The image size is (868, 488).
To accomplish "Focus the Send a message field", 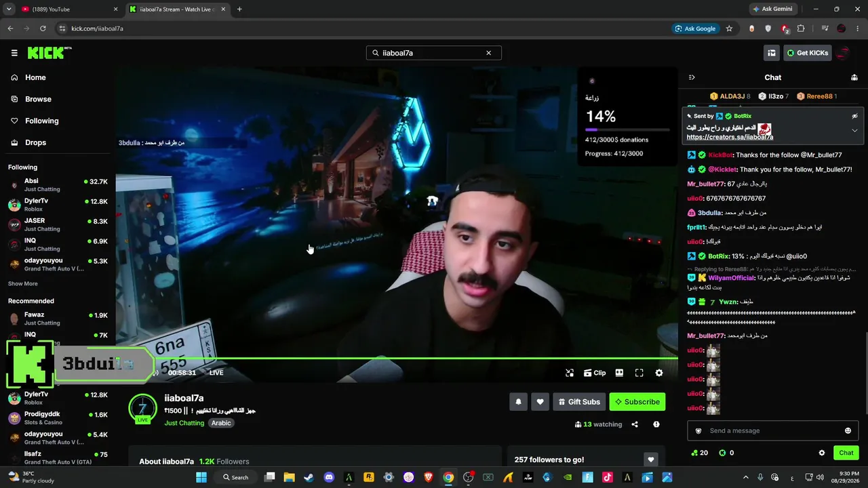I will [773, 431].
